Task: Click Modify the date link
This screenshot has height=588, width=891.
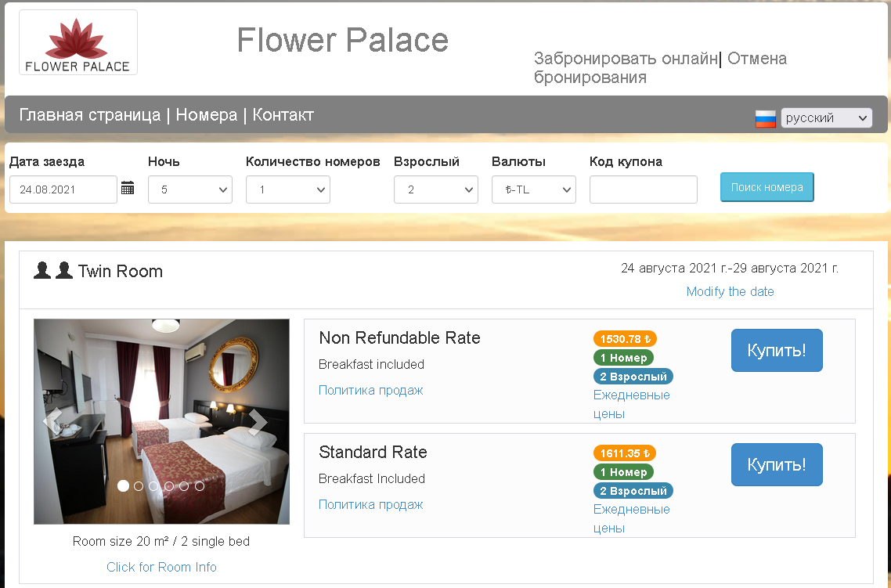Action: click(x=730, y=291)
